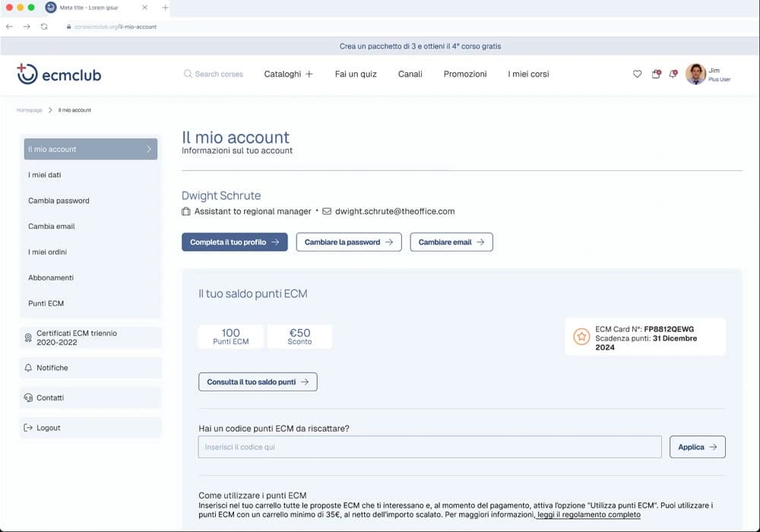760x532 pixels.
Task: Open Jim's profile avatar menu
Action: point(696,74)
